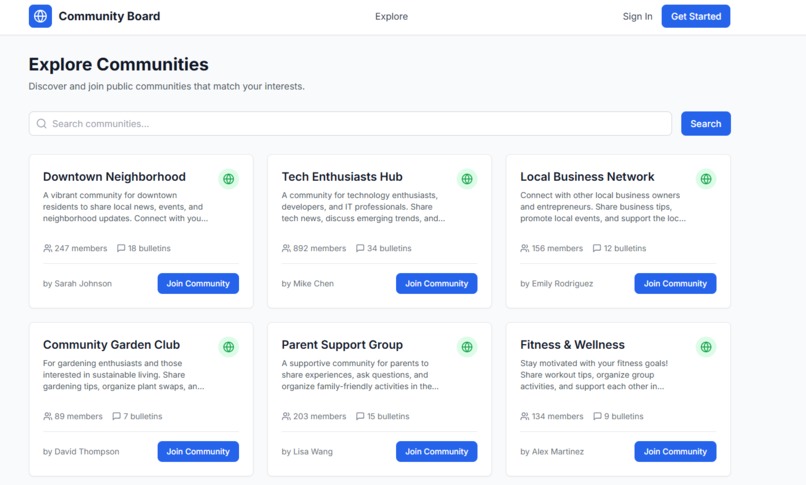
Task: Click the Tech Enthusiasts Hub description text
Action: (x=363, y=207)
